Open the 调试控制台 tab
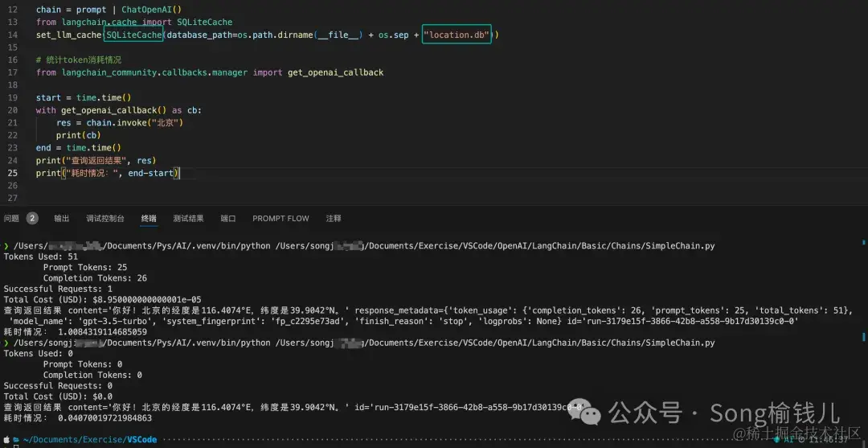 pyautogui.click(x=105, y=218)
